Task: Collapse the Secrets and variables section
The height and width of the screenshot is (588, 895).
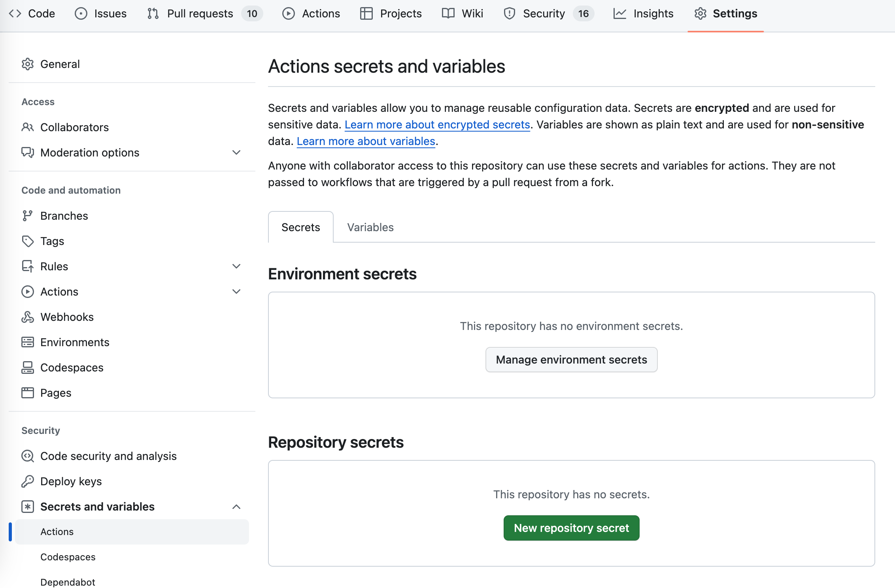Action: pyautogui.click(x=236, y=507)
